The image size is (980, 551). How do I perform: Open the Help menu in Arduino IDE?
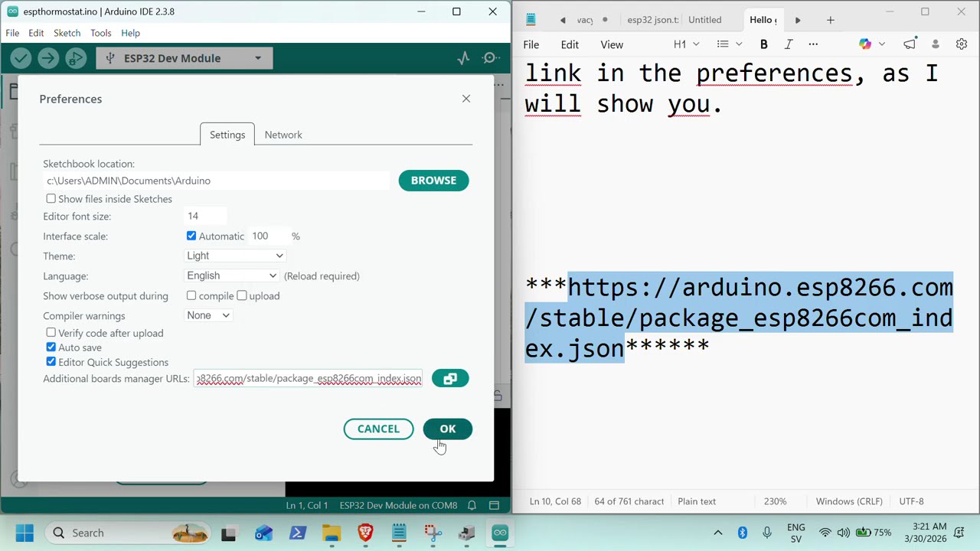[x=130, y=33]
